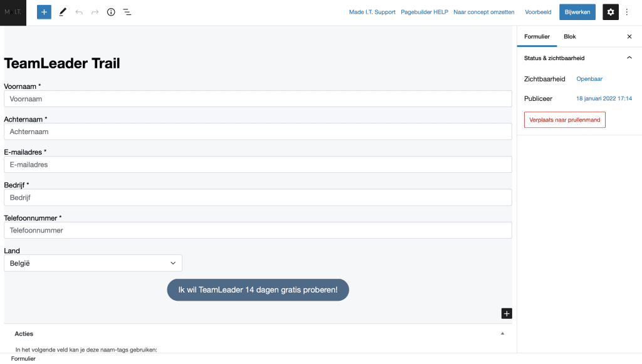The image size is (642, 364).
Task: Switch to the Blok tab
Action: tap(569, 36)
